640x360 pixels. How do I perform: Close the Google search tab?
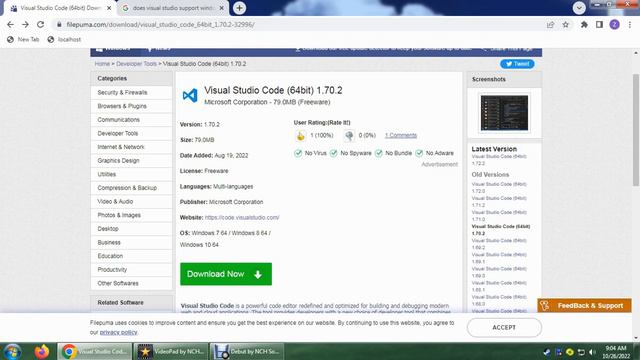(222, 8)
